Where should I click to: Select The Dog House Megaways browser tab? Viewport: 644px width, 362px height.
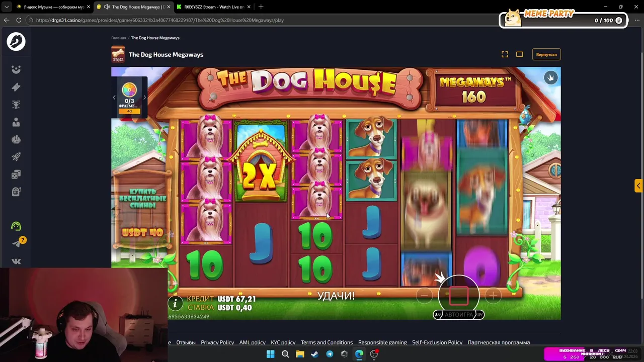click(133, 7)
